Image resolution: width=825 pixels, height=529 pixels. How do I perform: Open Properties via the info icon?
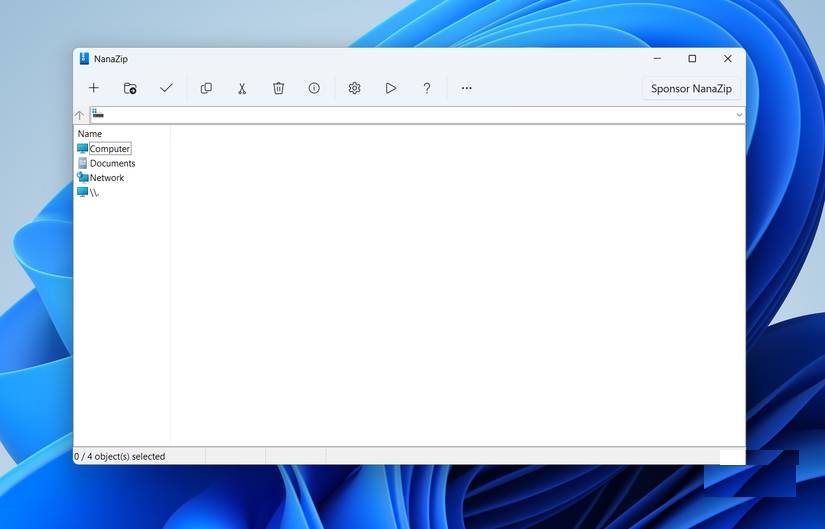[314, 88]
